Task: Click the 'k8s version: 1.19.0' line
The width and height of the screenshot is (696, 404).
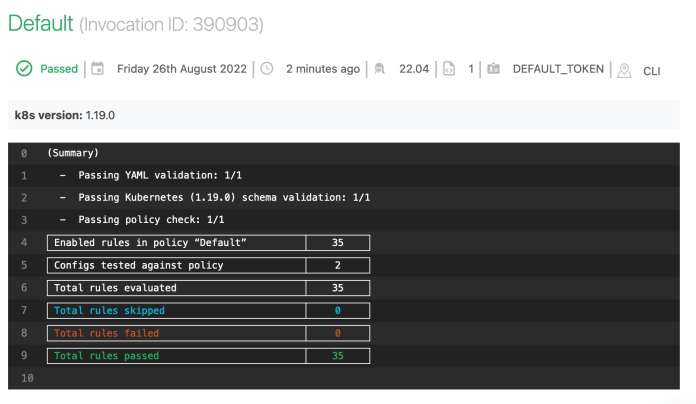Action: point(65,115)
